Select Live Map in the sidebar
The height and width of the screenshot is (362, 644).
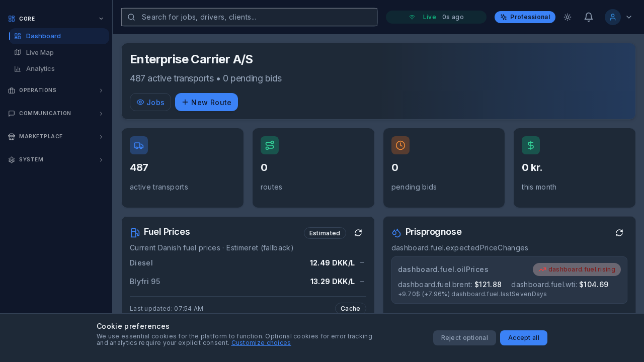tap(40, 52)
